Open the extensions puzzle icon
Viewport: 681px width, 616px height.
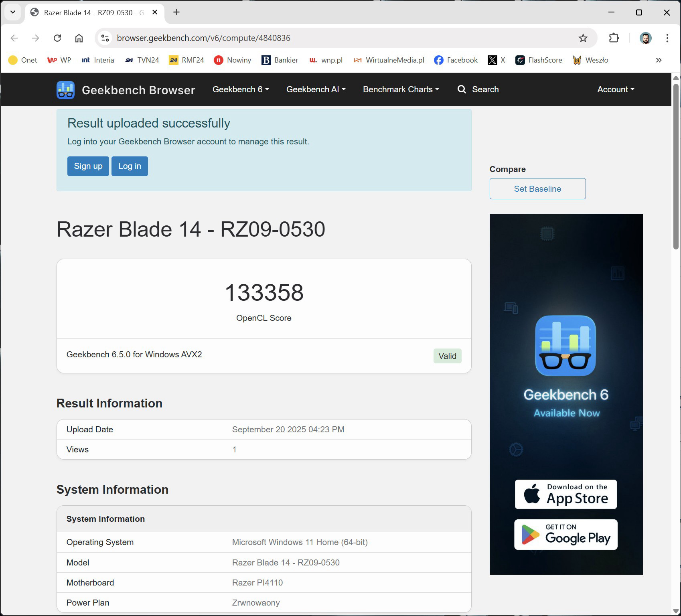pyautogui.click(x=614, y=38)
